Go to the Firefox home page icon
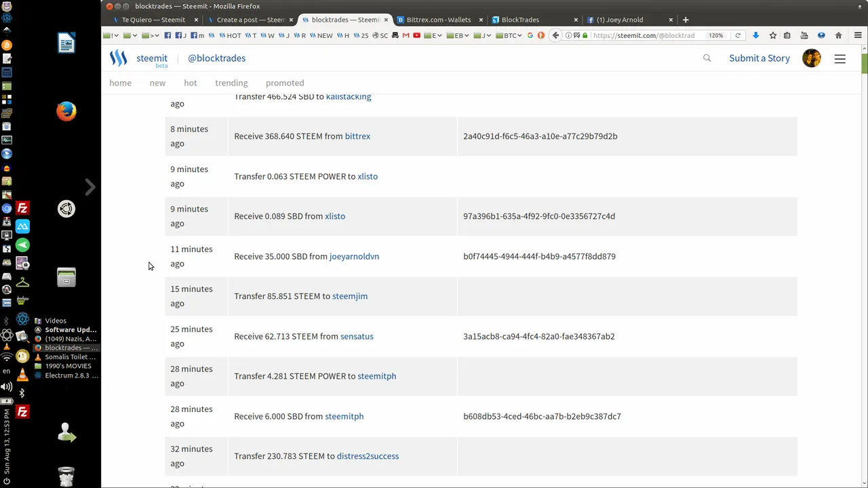 838,35
